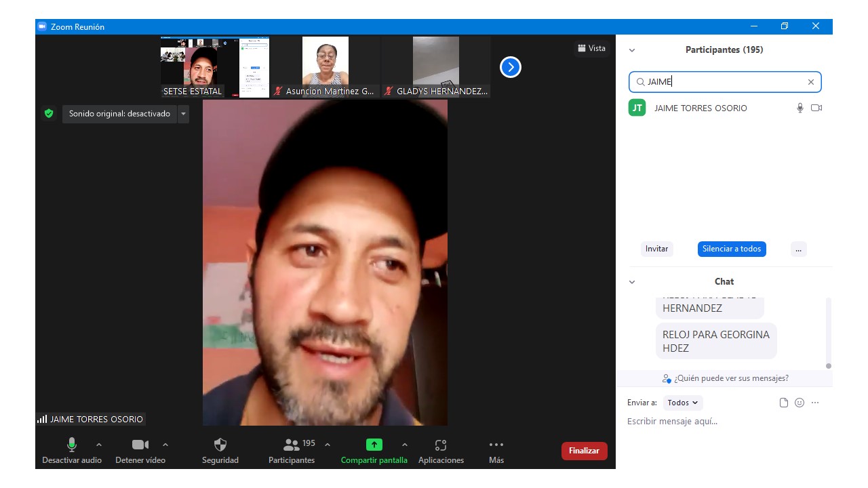
Task: Click the Invitar button
Action: click(656, 249)
